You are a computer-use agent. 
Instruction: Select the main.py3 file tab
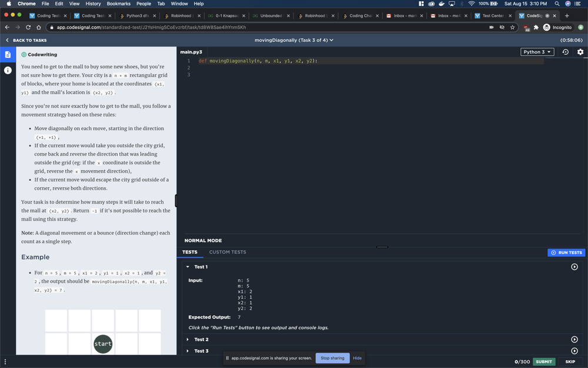click(x=191, y=52)
